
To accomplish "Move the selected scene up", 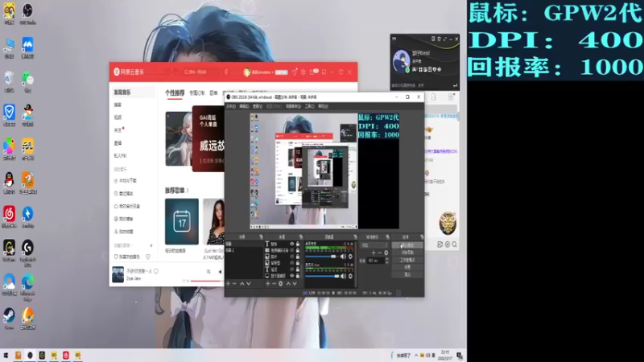I will click(x=242, y=284).
